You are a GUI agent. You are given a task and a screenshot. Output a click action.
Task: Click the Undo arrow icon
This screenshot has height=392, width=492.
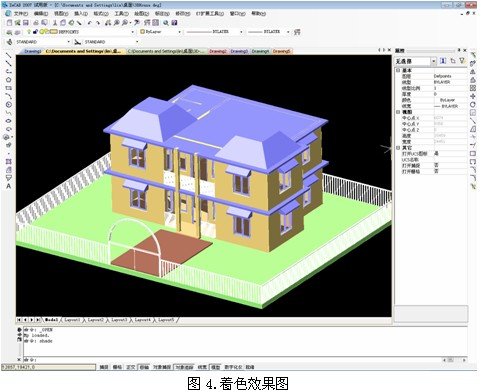coord(89,23)
